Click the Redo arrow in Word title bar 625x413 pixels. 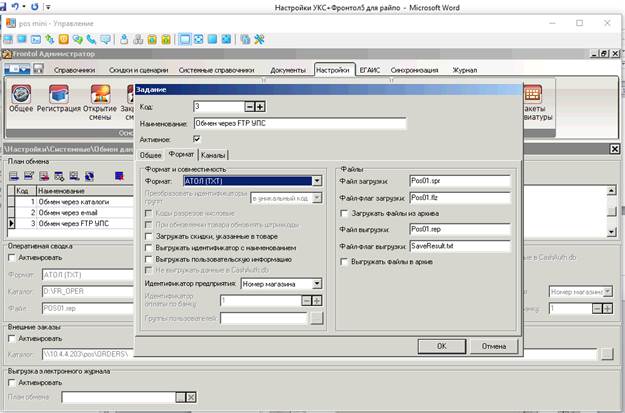tap(35, 7)
